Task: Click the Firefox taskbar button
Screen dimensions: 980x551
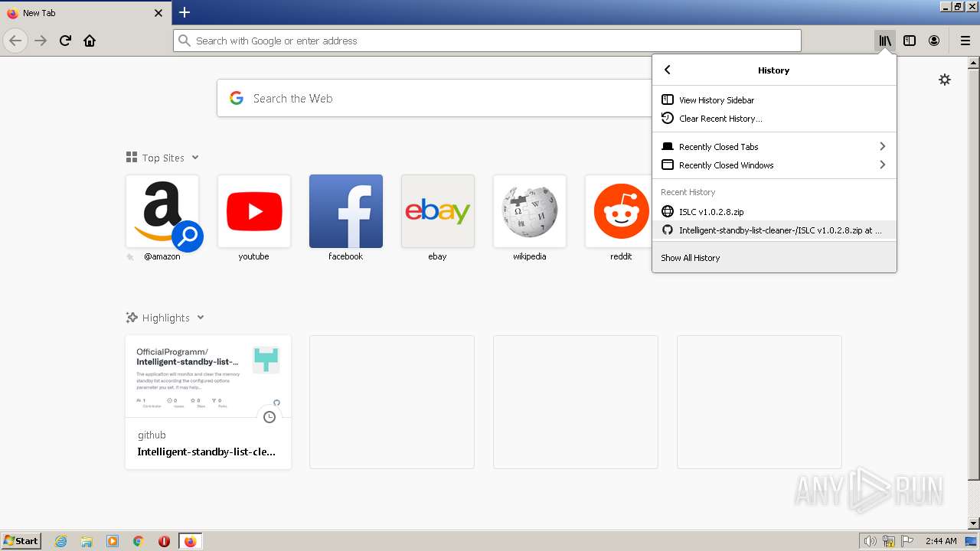Action: pyautogui.click(x=190, y=541)
